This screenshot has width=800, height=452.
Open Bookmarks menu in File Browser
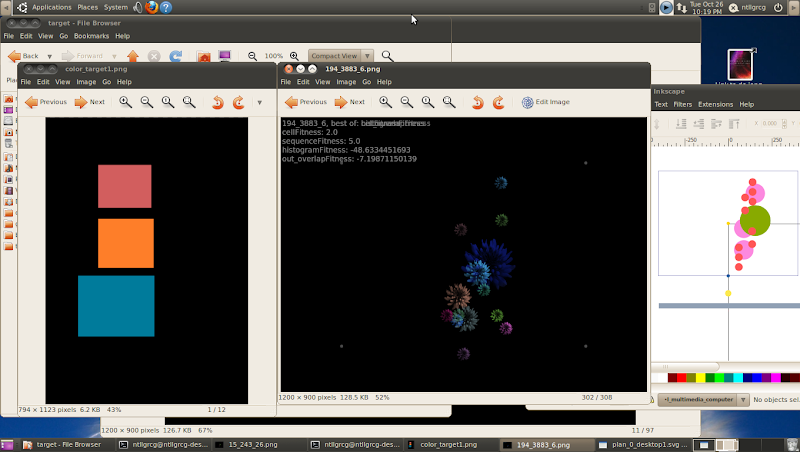tap(91, 36)
